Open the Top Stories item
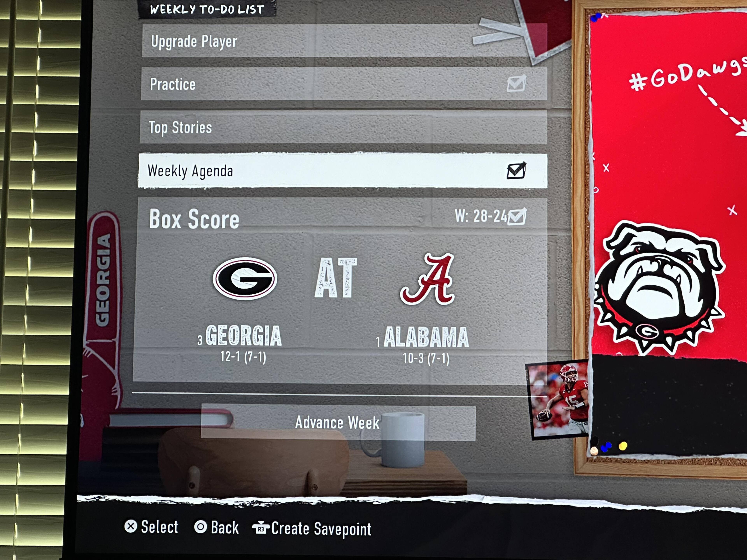This screenshot has height=560, width=747. pos(343,127)
